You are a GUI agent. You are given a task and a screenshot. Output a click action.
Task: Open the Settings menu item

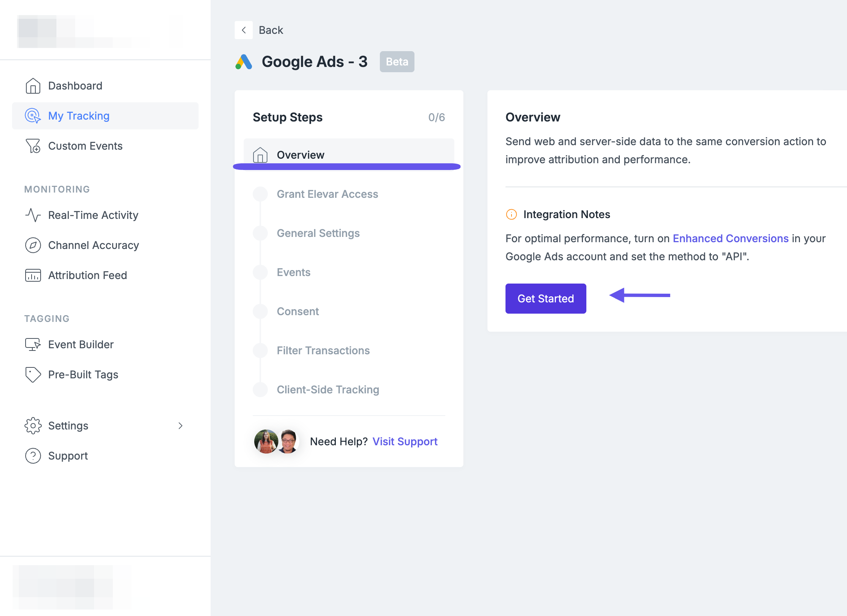pyautogui.click(x=105, y=426)
